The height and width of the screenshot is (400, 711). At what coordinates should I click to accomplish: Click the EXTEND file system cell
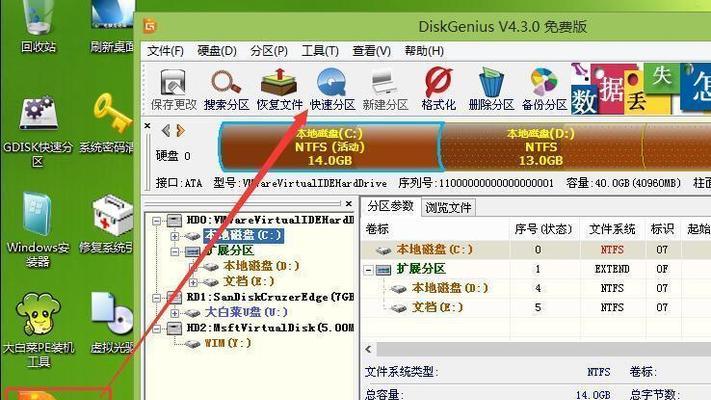tap(612, 269)
